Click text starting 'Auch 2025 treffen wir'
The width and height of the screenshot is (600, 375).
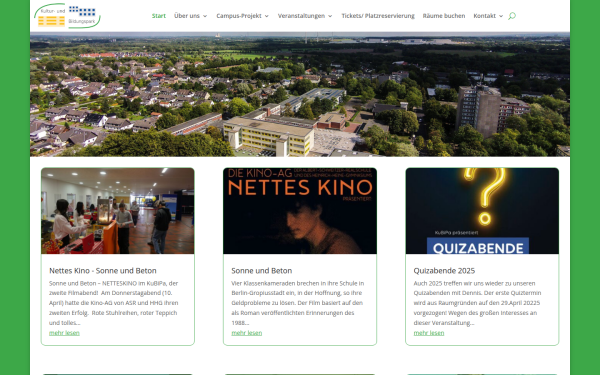click(x=477, y=303)
